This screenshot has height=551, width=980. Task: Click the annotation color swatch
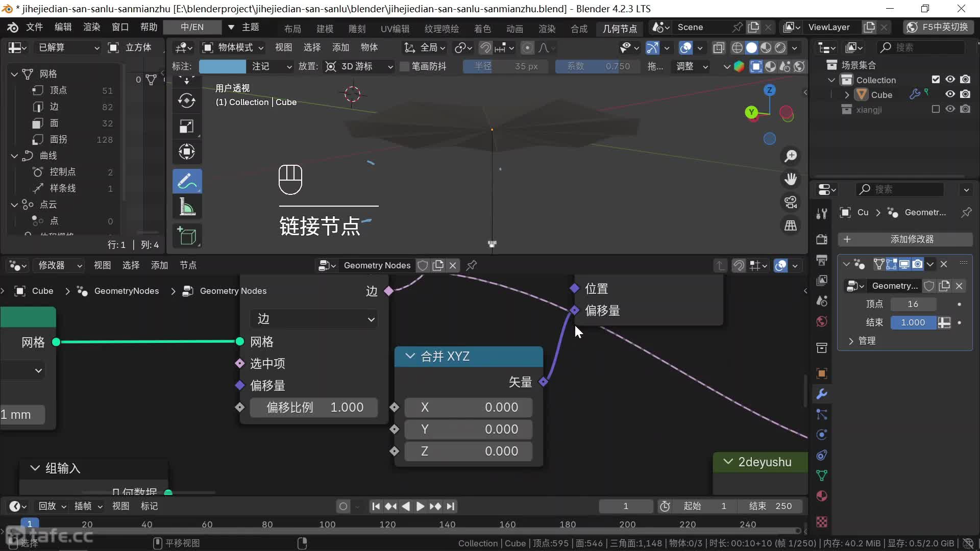point(222,66)
